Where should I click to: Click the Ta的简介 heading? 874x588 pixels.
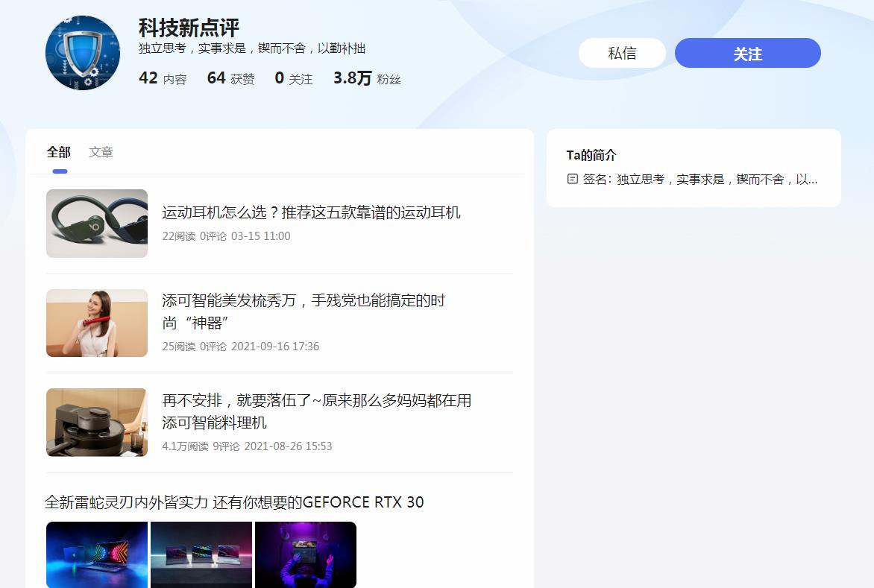coord(591,155)
